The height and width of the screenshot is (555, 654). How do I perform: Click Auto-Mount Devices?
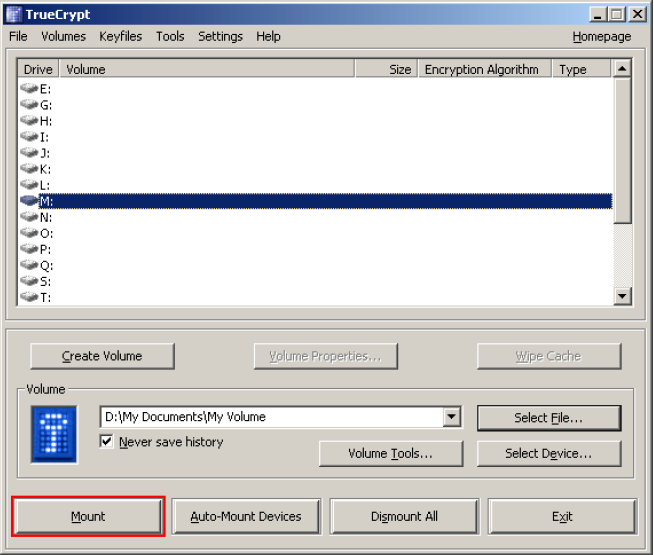tap(246, 516)
